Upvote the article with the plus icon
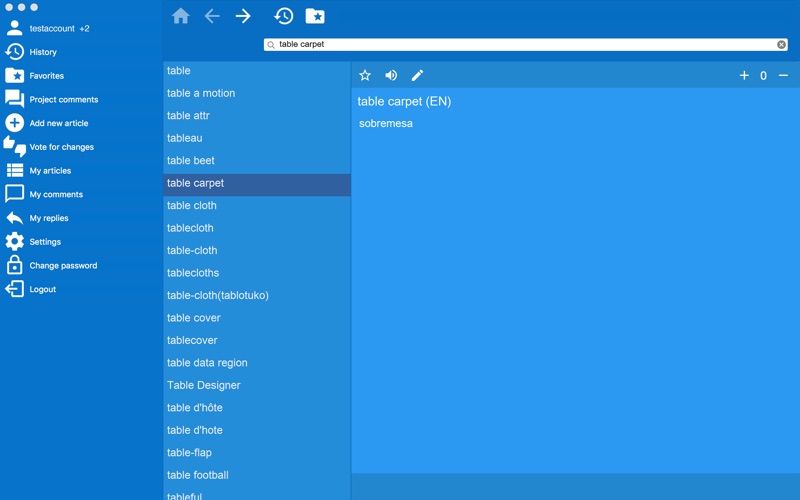 pyautogui.click(x=744, y=76)
